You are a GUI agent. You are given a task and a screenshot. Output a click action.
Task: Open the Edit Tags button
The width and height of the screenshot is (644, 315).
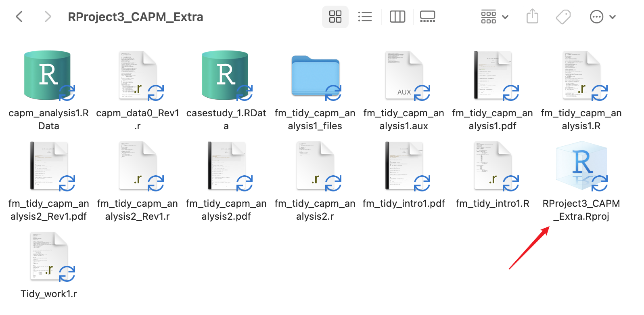tap(563, 17)
